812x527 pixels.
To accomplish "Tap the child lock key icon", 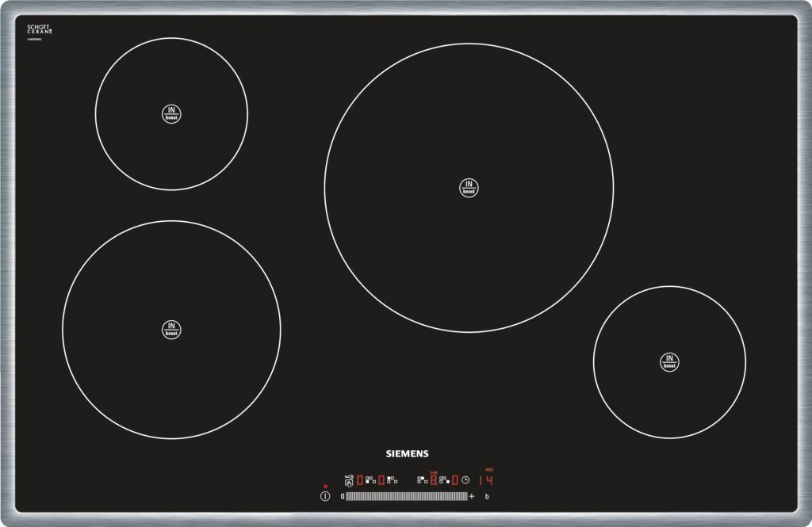I will point(348,479).
